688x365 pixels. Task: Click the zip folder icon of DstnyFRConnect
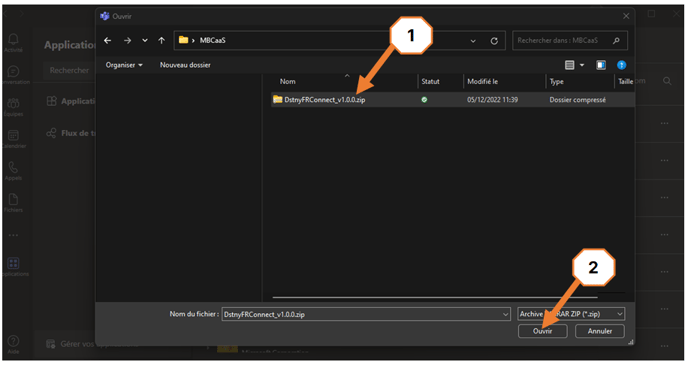pos(277,100)
